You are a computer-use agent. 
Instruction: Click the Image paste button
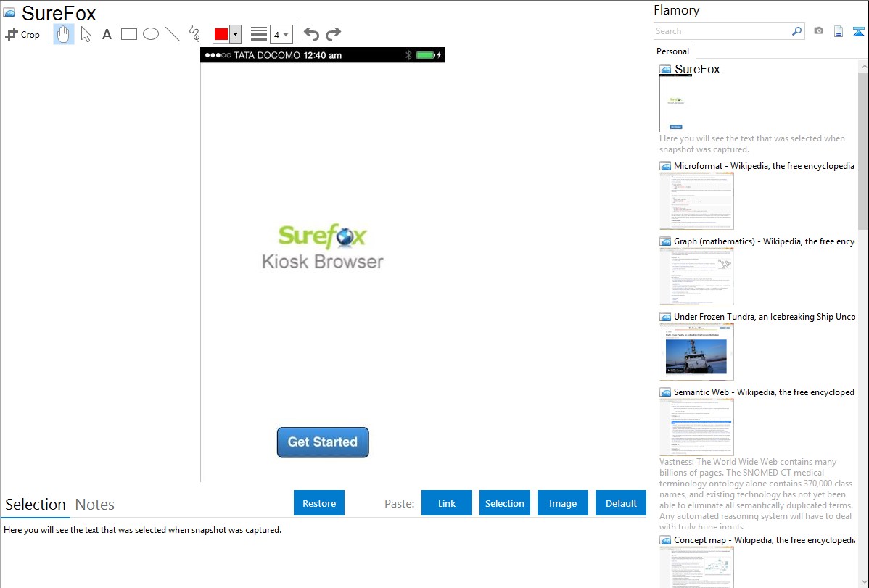562,502
